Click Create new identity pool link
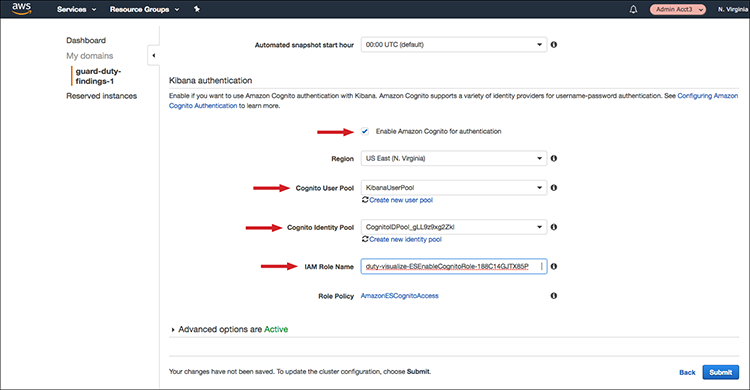Image resolution: width=750 pixels, height=390 pixels. (x=405, y=239)
